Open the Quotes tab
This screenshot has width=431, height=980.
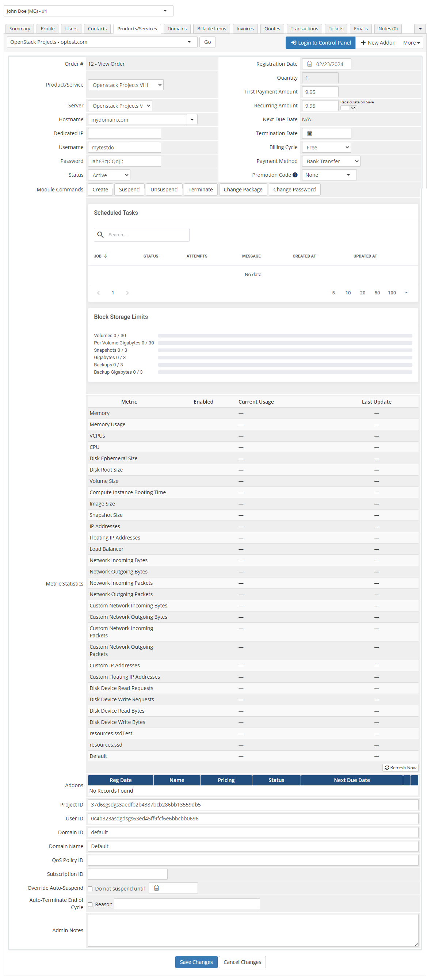pyautogui.click(x=272, y=28)
